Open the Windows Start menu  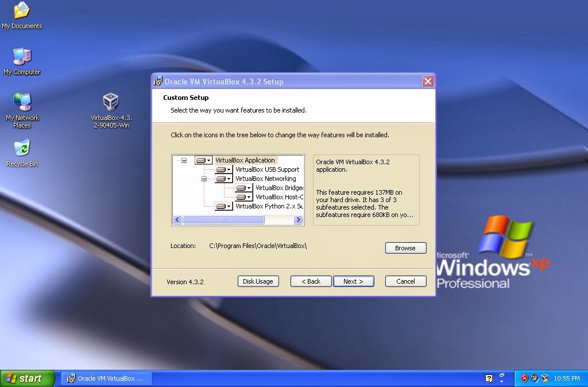point(28,378)
